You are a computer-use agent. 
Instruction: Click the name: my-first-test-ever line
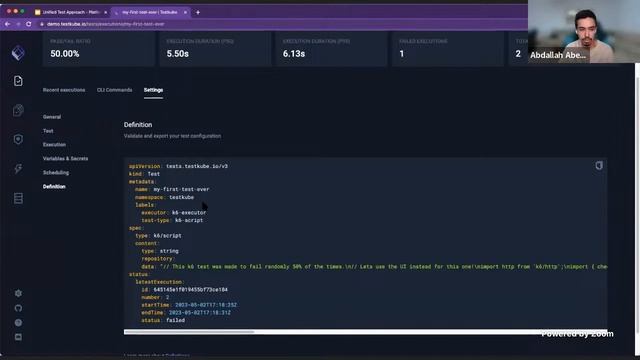coord(172,189)
